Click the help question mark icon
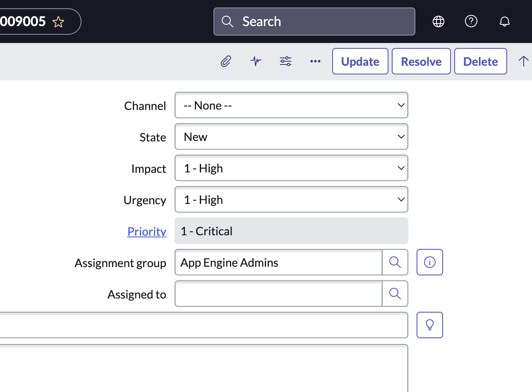Screen dimensions: 532x392 471,21
